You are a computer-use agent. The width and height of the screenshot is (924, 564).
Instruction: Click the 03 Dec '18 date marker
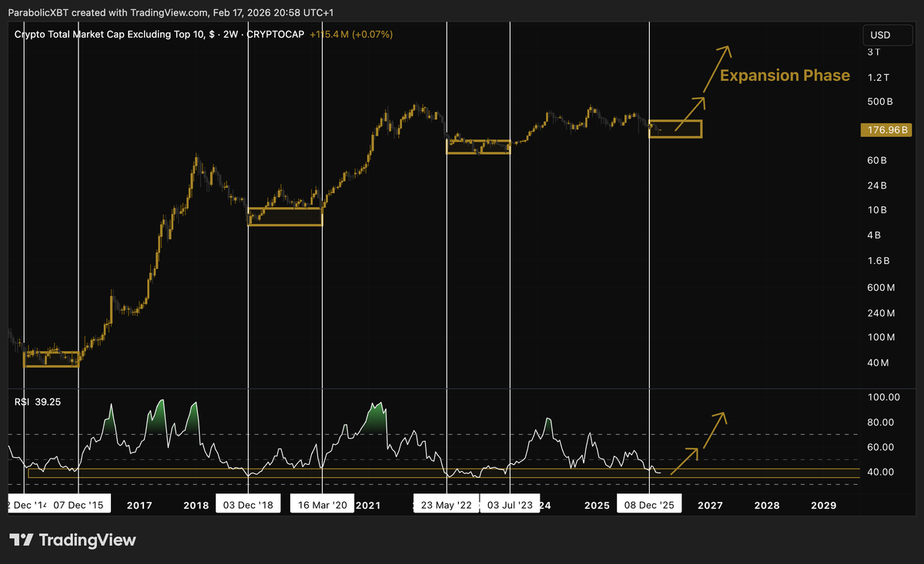(x=248, y=503)
